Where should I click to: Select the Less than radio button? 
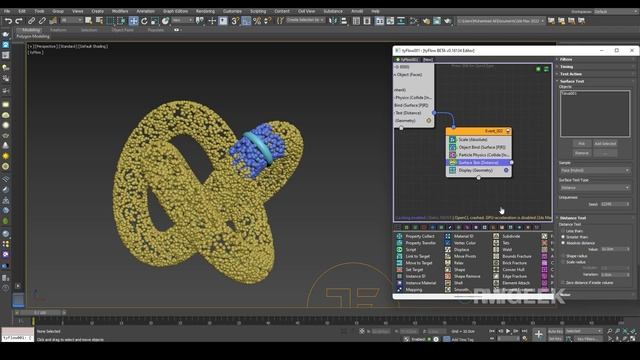(563, 231)
